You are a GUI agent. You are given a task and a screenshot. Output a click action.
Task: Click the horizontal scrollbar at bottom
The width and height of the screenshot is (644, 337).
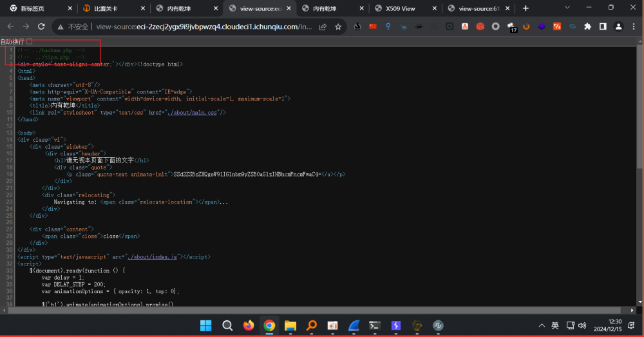pos(314,311)
